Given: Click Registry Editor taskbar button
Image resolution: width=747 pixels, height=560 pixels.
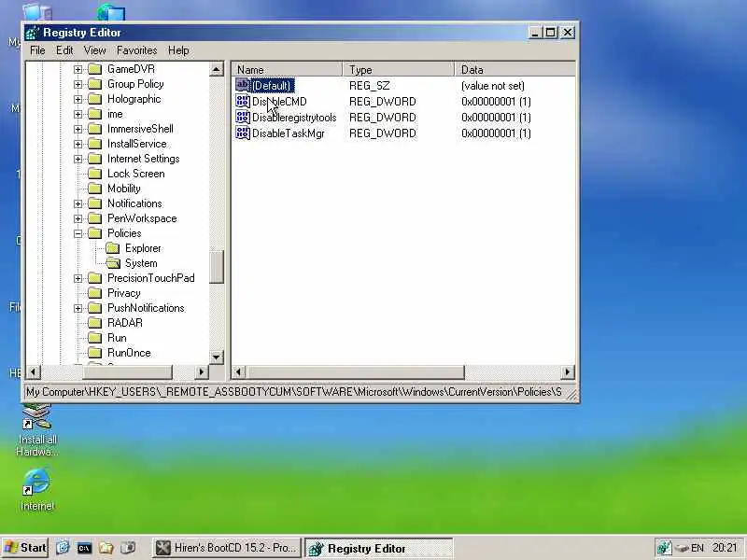Looking at the screenshot, I should pos(378,549).
